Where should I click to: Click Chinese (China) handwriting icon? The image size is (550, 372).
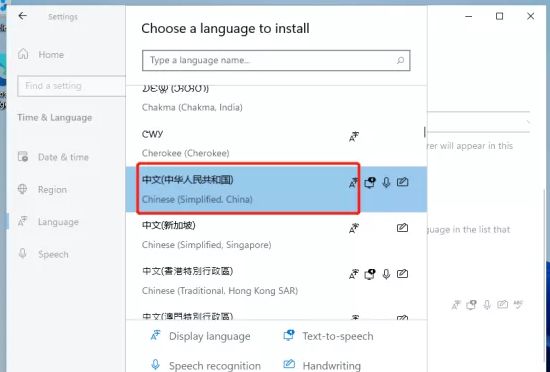pos(402,182)
